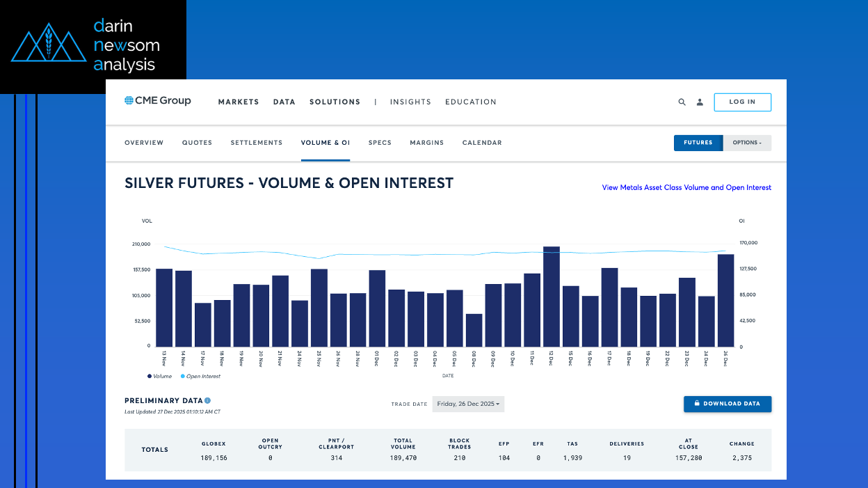
Task: Click the Preliminary Data info icon
Action: pyautogui.click(x=207, y=400)
